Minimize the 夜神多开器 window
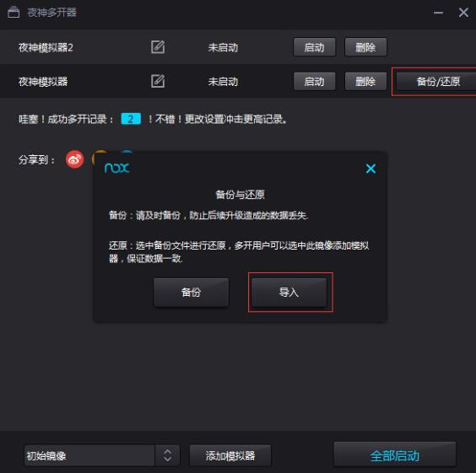 click(438, 13)
